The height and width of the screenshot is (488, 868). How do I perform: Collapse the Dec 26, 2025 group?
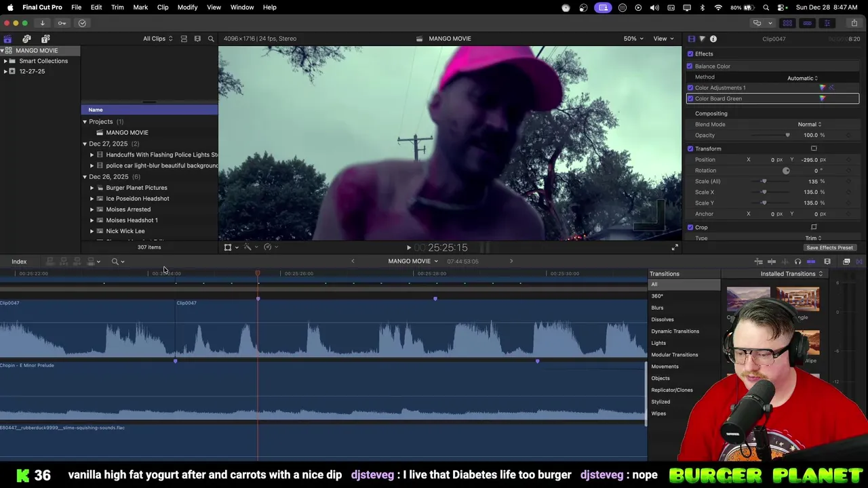[x=85, y=177]
